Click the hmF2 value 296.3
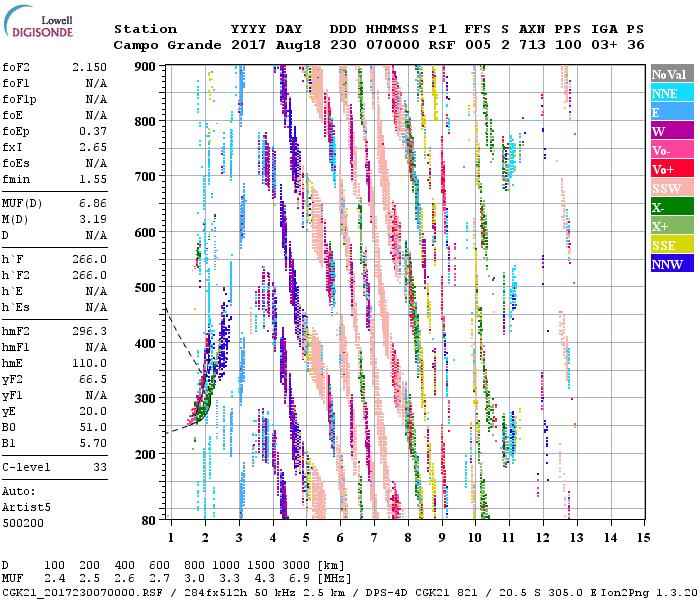700x600 pixels. click(x=89, y=331)
